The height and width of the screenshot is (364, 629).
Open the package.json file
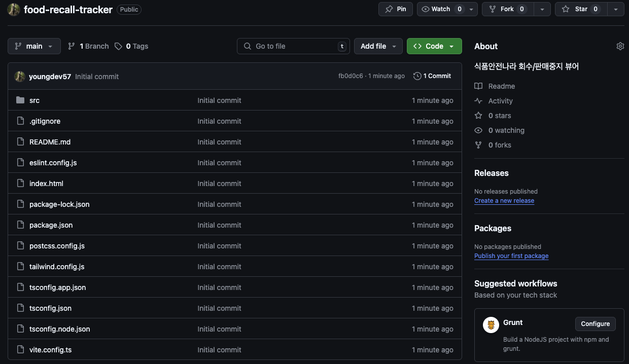pyautogui.click(x=51, y=225)
